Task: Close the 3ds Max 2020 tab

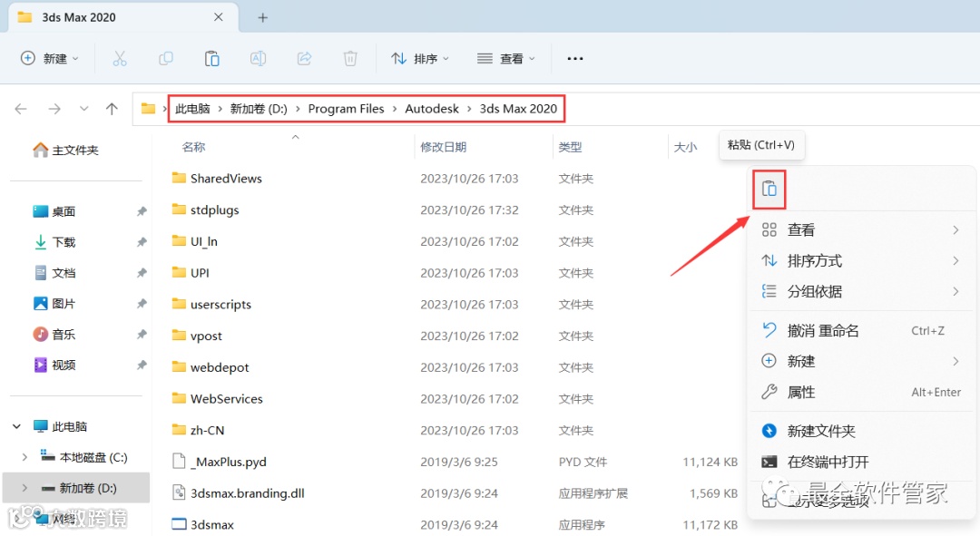Action: pos(218,17)
